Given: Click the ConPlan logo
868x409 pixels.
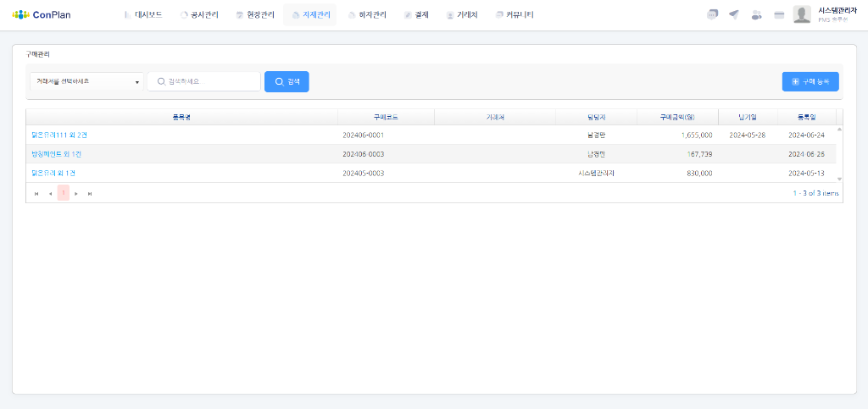Looking at the screenshot, I should (x=42, y=15).
